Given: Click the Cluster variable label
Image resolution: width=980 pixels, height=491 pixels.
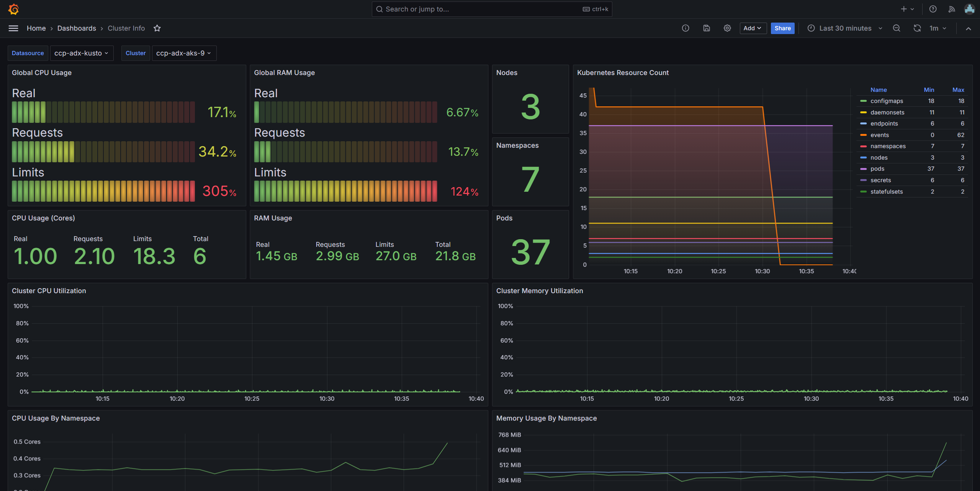Looking at the screenshot, I should (136, 53).
